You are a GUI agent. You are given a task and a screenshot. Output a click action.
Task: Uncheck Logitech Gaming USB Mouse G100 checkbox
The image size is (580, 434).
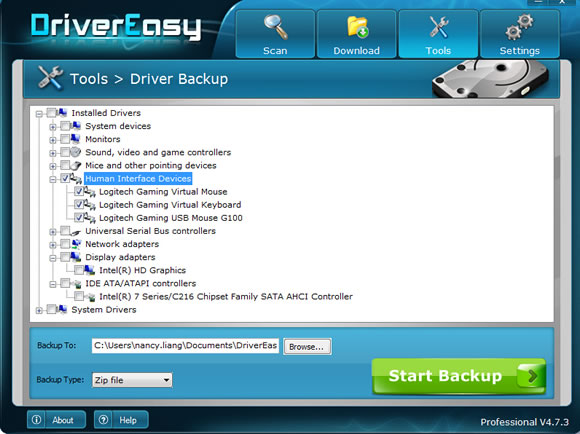[79, 218]
